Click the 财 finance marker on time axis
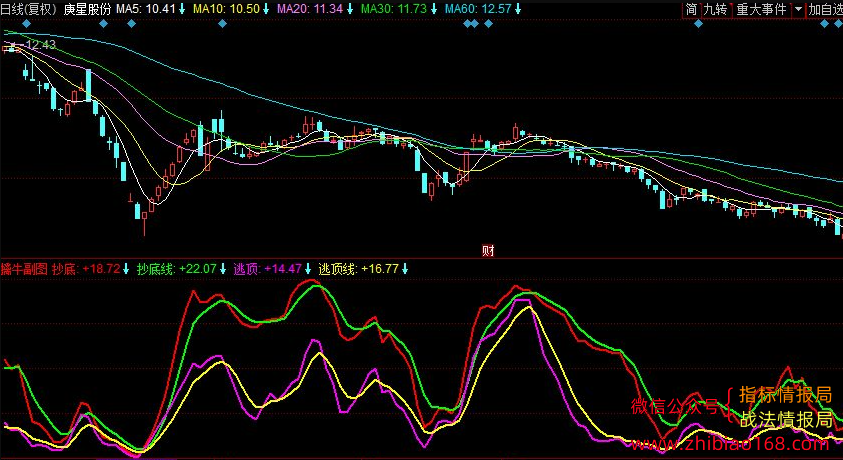843x460 pixels. (488, 250)
